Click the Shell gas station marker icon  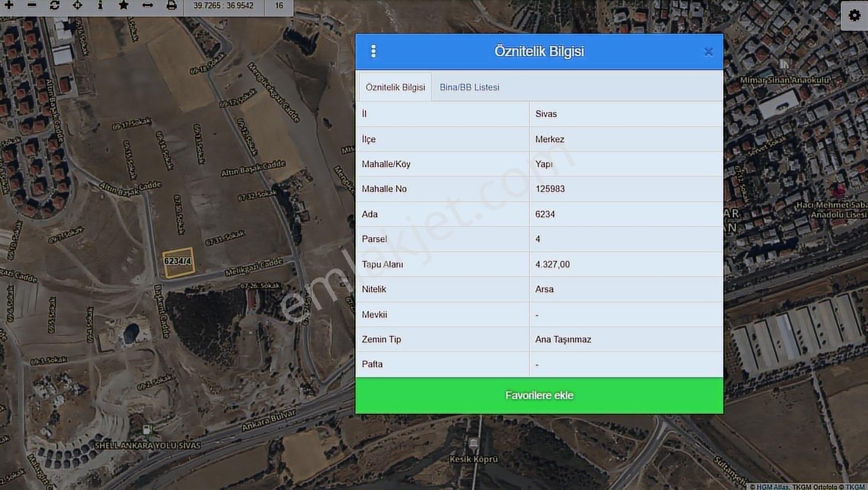(x=147, y=429)
